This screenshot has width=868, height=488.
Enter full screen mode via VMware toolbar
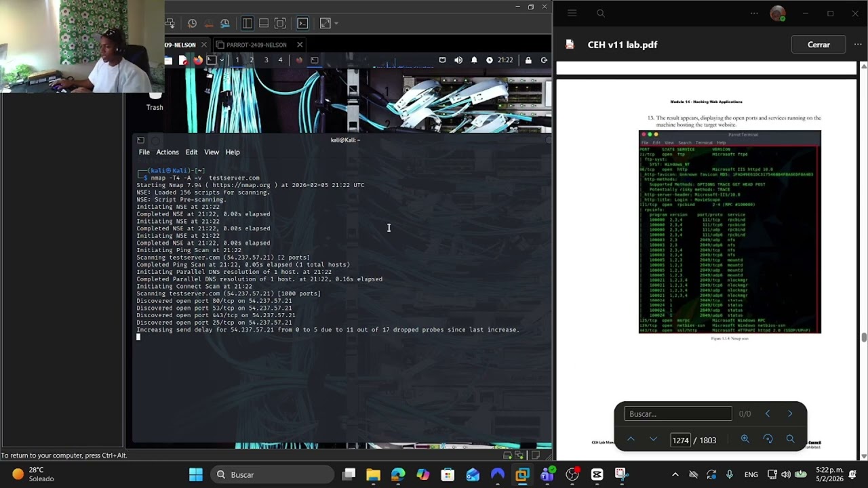pos(280,24)
